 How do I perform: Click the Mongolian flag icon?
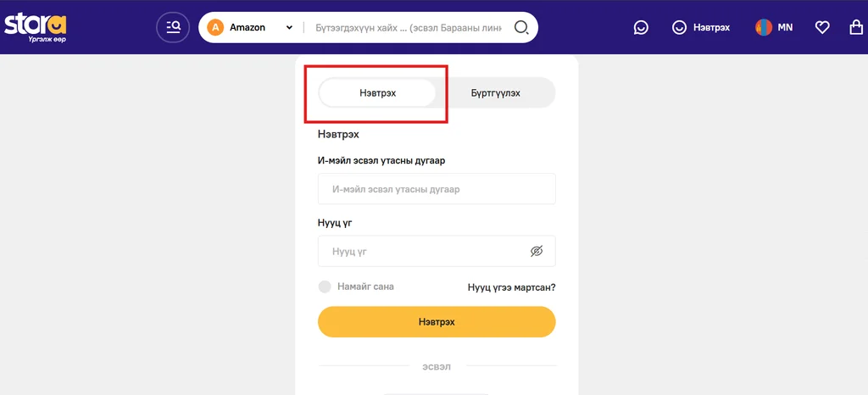click(x=764, y=27)
